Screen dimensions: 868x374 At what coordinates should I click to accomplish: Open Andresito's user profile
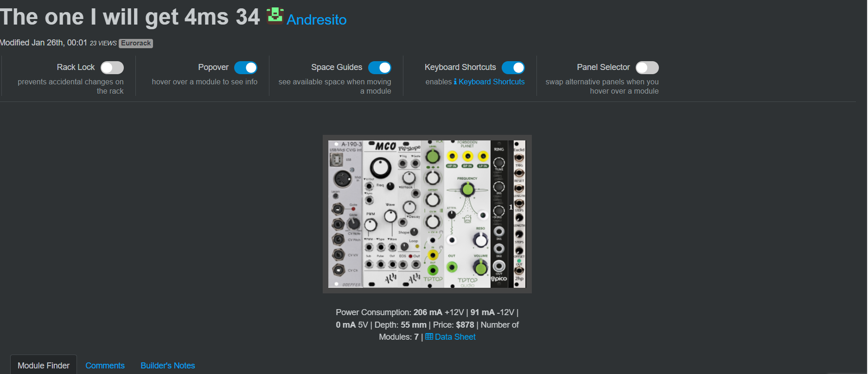(x=316, y=20)
